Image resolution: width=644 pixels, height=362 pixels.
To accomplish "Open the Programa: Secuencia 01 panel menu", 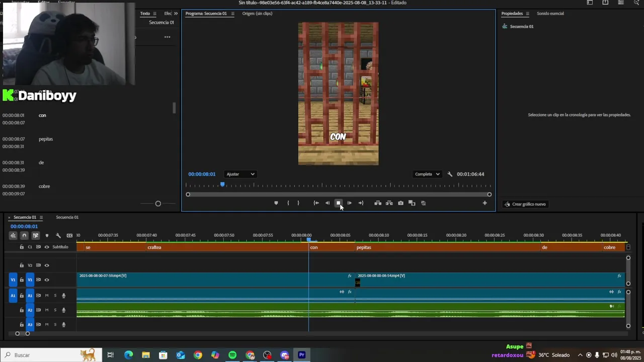I will pyautogui.click(x=232, y=14).
